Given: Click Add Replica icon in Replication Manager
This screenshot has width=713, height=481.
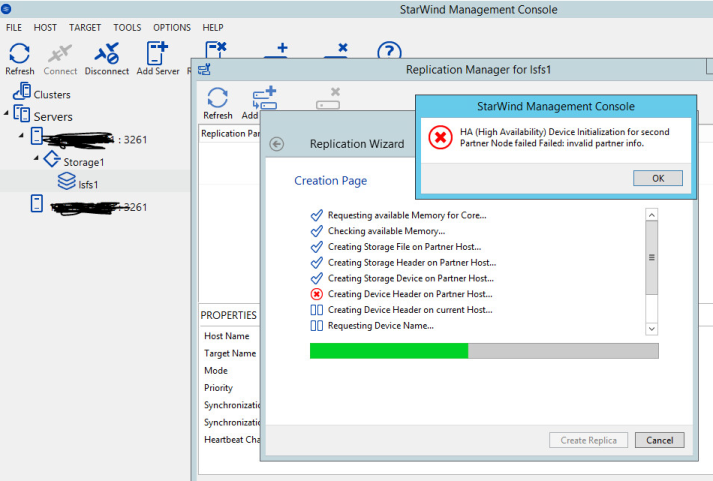Looking at the screenshot, I should 265,97.
